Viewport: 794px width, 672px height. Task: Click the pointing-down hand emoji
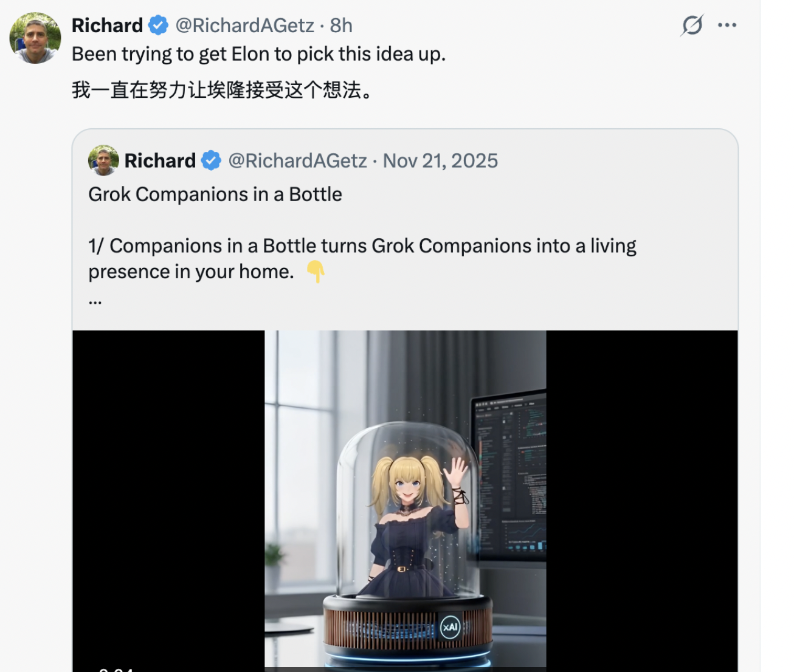point(316,272)
